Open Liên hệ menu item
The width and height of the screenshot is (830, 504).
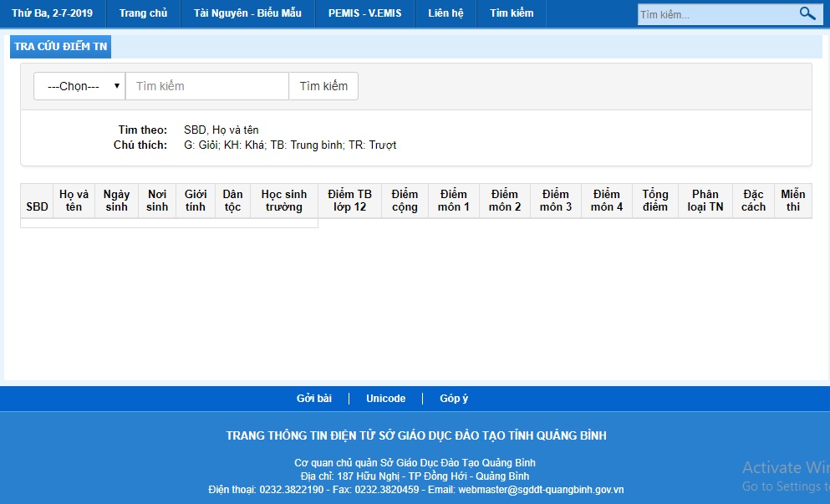[x=446, y=13]
